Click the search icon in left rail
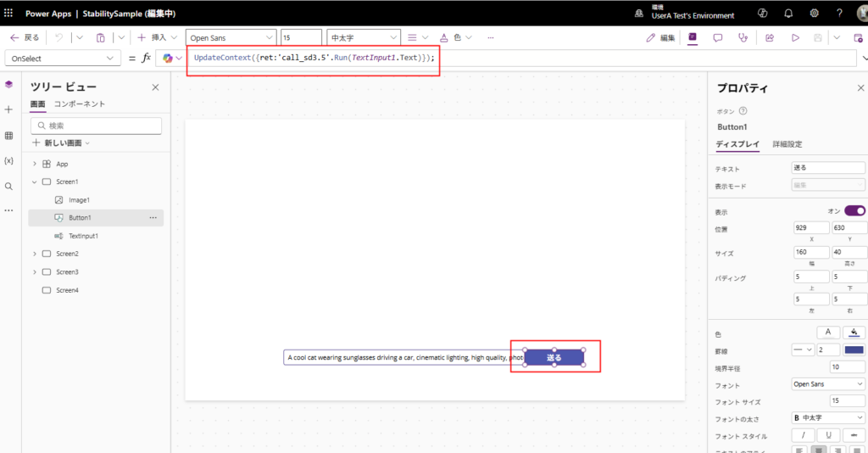 pyautogui.click(x=8, y=186)
